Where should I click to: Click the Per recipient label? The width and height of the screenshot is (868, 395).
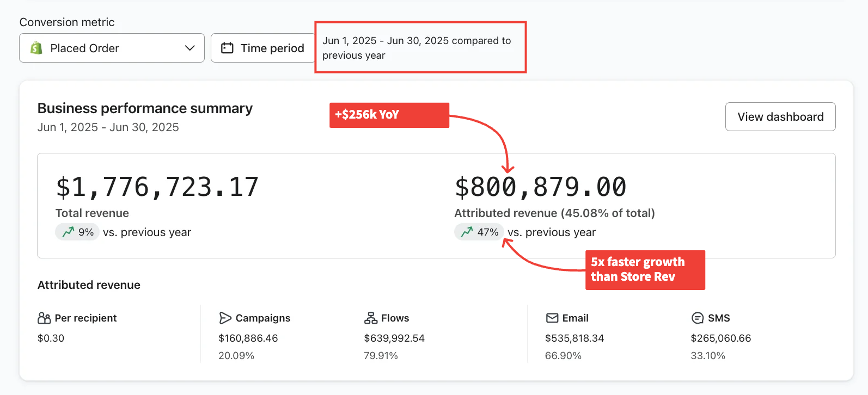(85, 318)
